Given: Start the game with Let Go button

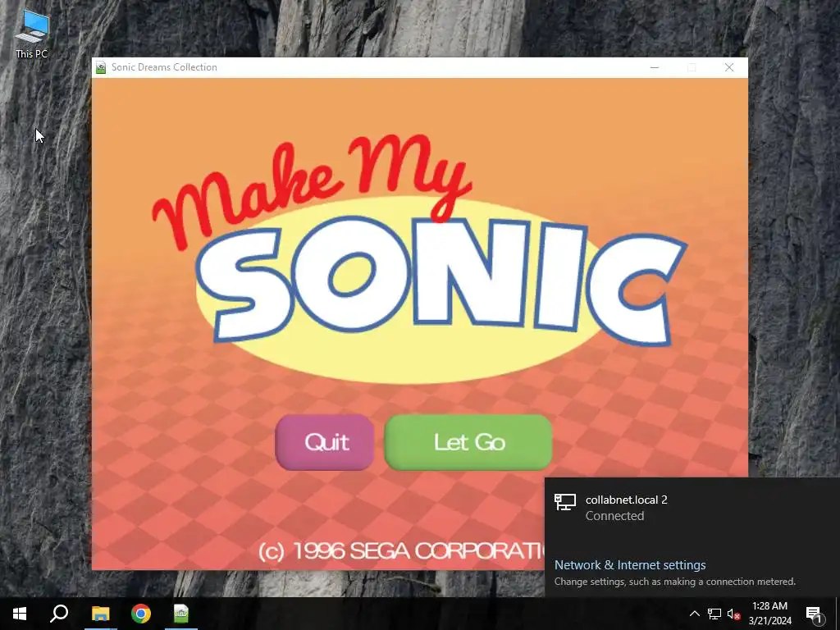Looking at the screenshot, I should [x=468, y=442].
